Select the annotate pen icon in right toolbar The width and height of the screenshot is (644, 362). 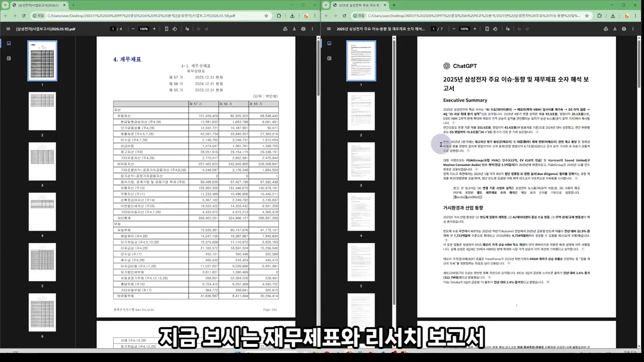(x=508, y=29)
